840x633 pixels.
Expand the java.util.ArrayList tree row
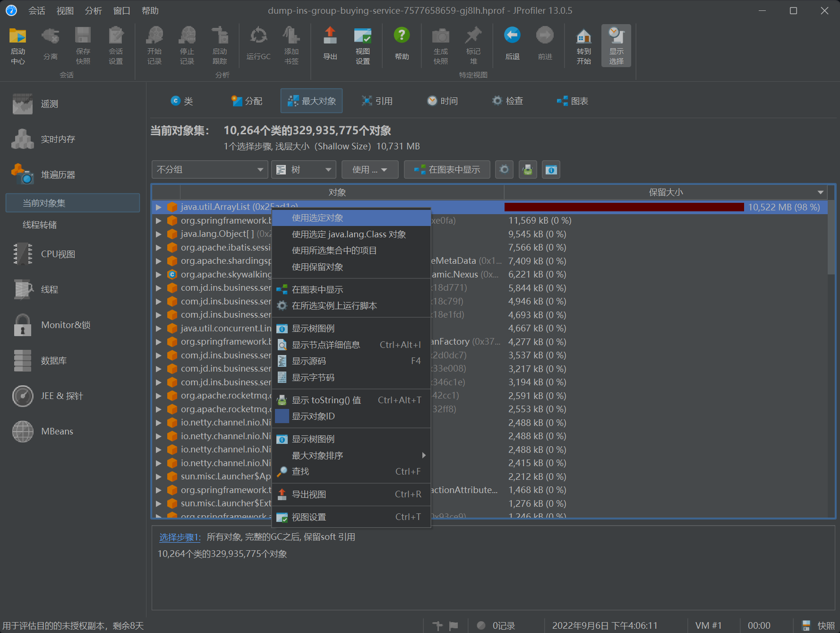(x=159, y=207)
